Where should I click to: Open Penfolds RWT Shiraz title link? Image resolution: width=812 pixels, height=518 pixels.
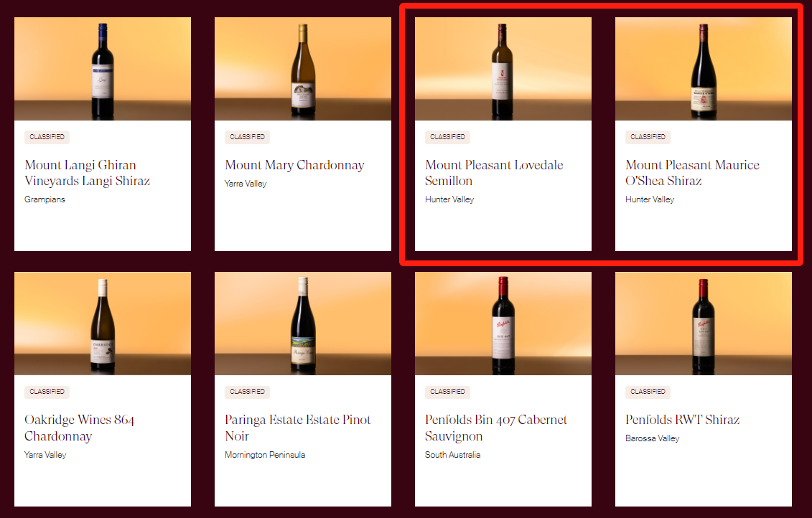pyautogui.click(x=683, y=420)
